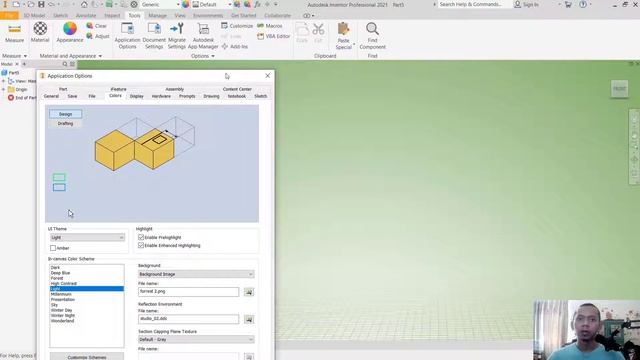
Task: Toggle Enable Enhanced Highlighting checkbox
Action: [x=141, y=245]
